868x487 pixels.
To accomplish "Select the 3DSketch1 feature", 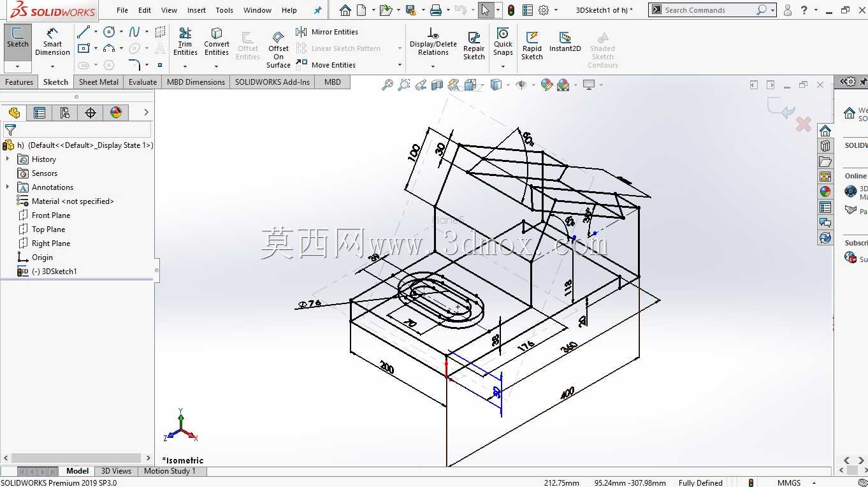I will (x=54, y=272).
